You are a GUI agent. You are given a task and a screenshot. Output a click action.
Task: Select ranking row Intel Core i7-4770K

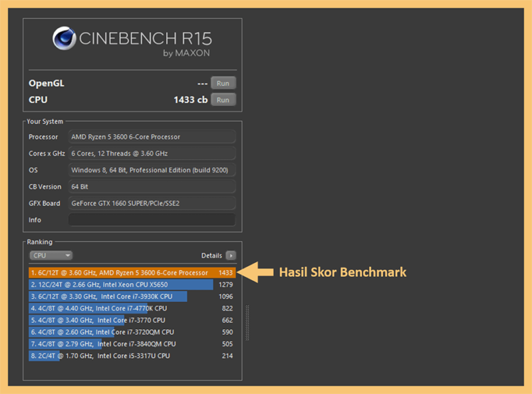(132, 308)
